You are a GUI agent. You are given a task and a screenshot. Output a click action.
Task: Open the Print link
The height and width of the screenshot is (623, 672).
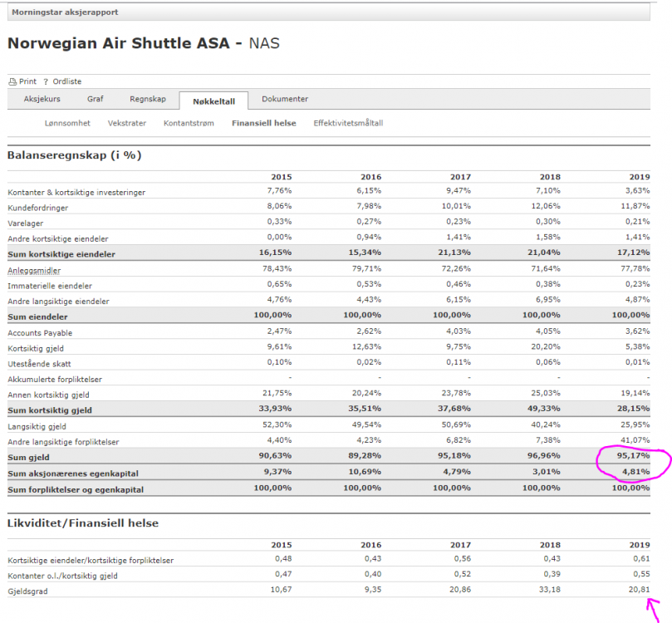27,81
